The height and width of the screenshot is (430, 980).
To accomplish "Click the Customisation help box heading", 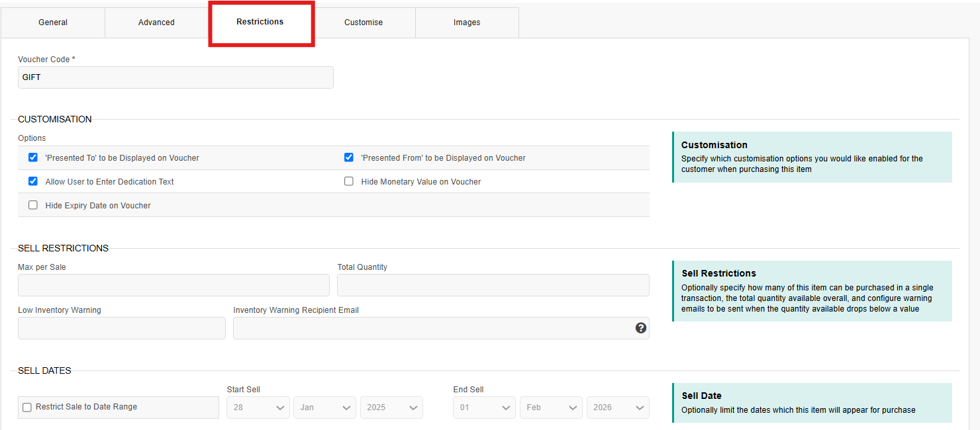I will 714,145.
